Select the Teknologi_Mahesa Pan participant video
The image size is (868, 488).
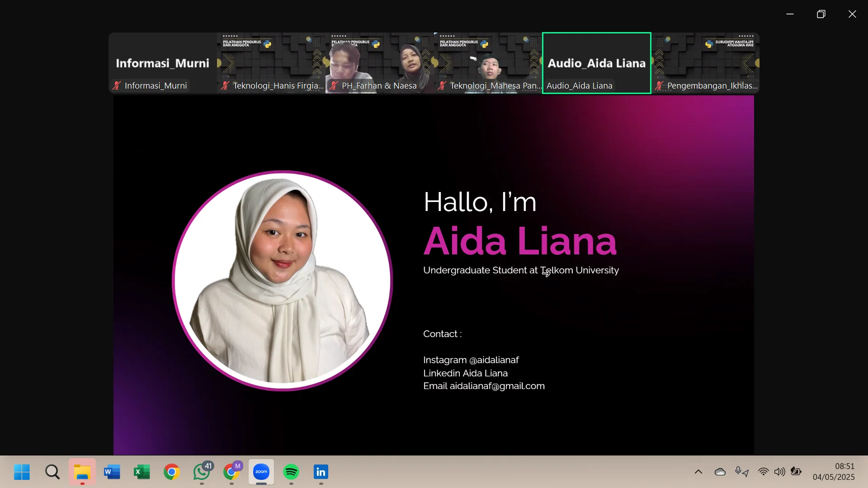(x=488, y=63)
